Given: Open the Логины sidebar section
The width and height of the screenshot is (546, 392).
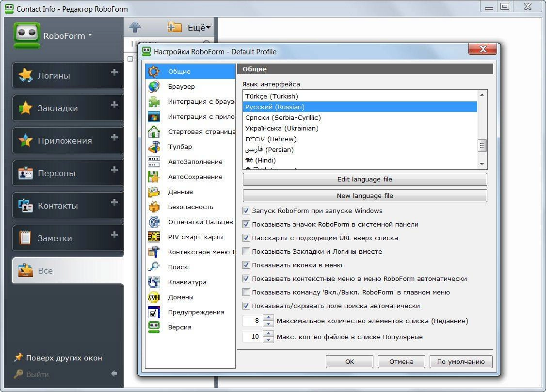Looking at the screenshot, I should tap(67, 75).
